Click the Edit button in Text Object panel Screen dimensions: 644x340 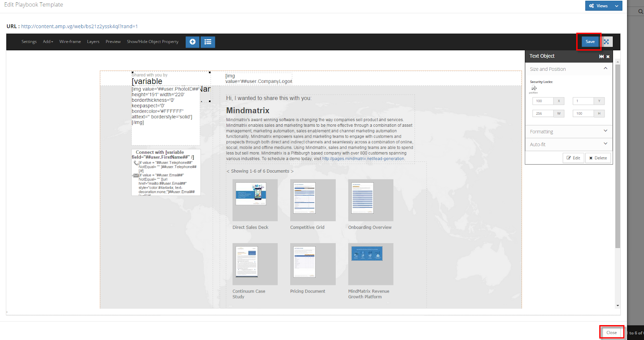click(x=573, y=158)
